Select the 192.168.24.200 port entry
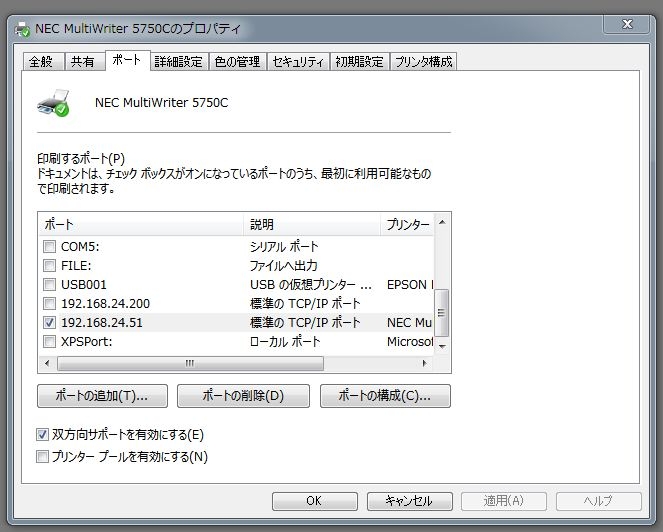 (x=105, y=304)
